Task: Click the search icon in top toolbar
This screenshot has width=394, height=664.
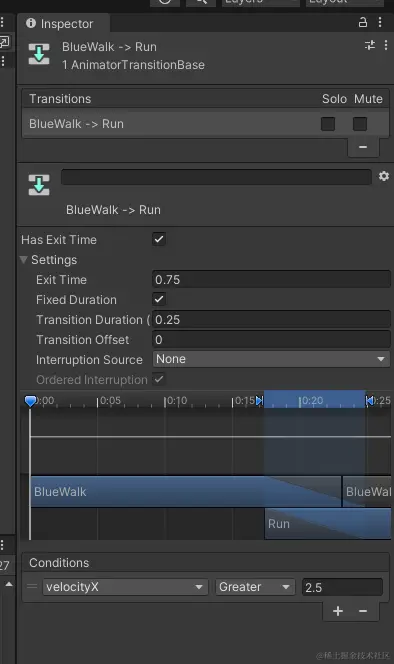Action: (x=201, y=2)
